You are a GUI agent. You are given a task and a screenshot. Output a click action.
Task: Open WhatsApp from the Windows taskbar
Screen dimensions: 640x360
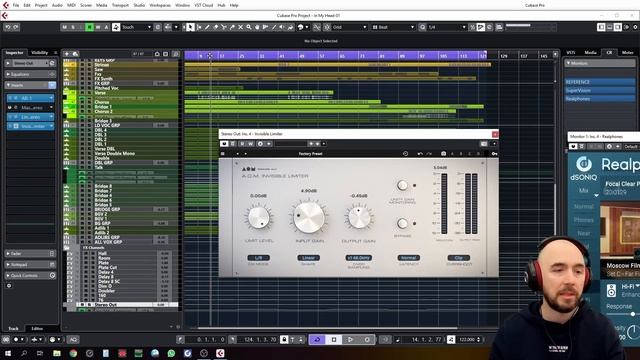point(171,353)
